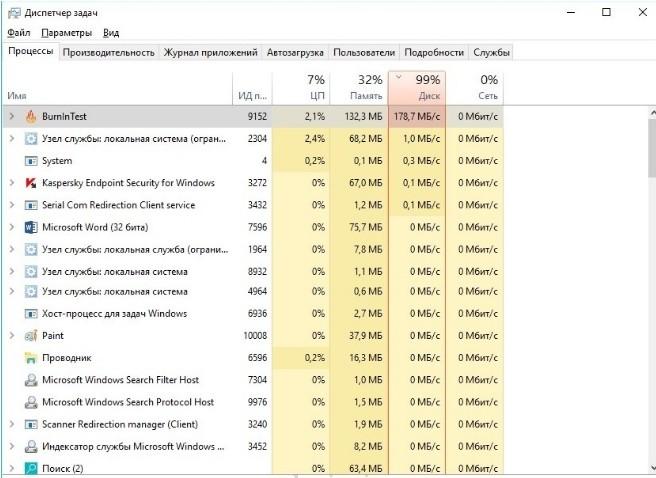Viewport: 656px width, 478px height.
Task: Expand the Serial Com Redirection Client row
Action: click(x=12, y=205)
